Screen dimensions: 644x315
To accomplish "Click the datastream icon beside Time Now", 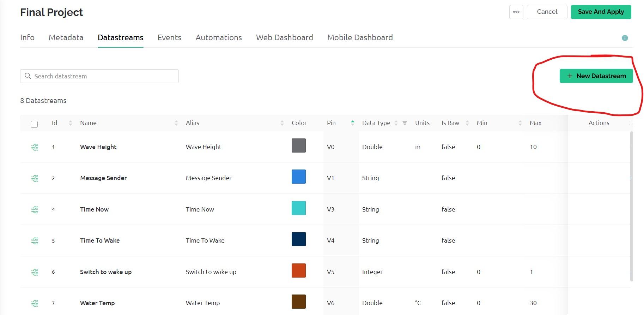I will tap(35, 209).
